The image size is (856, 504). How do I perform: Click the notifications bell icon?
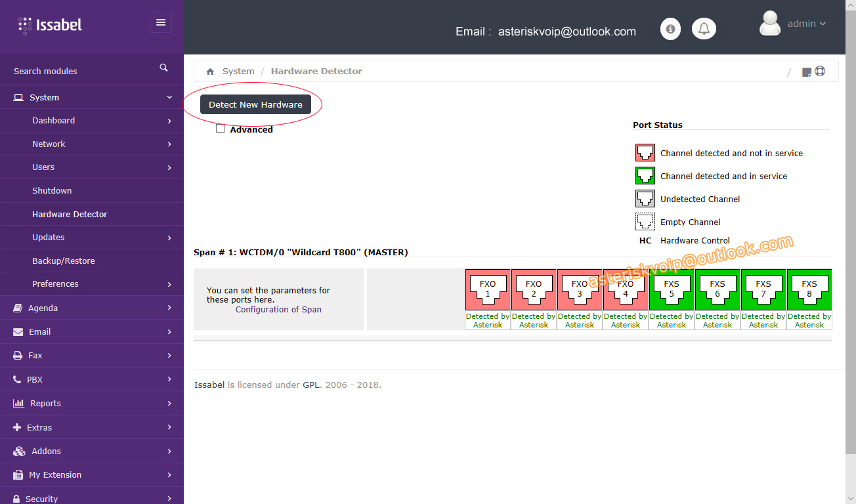(704, 29)
